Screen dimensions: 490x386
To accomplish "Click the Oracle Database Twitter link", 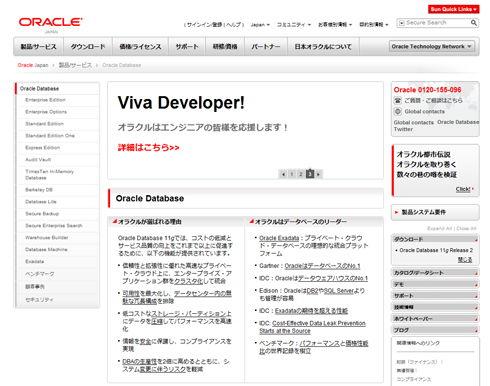I will tap(436, 126).
